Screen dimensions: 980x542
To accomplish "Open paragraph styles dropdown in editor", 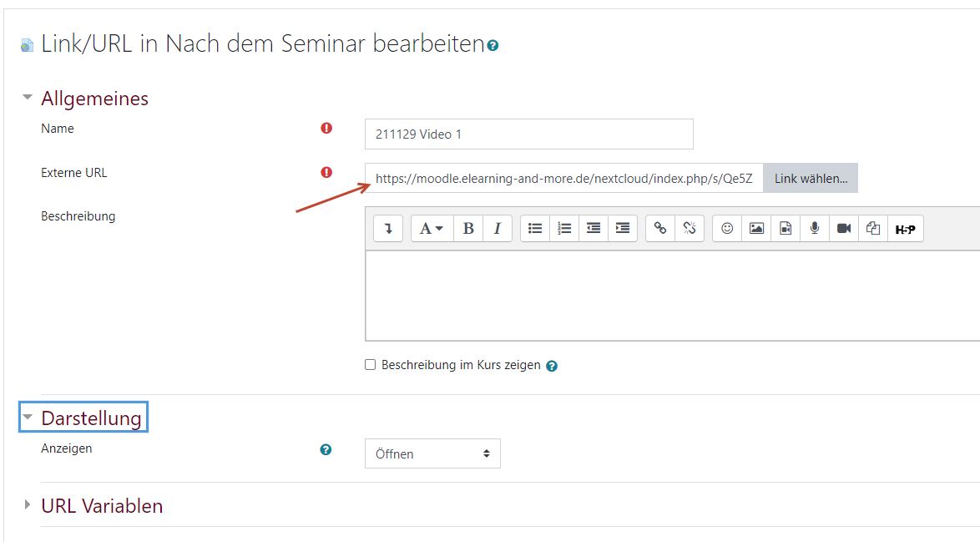I will pos(432,228).
